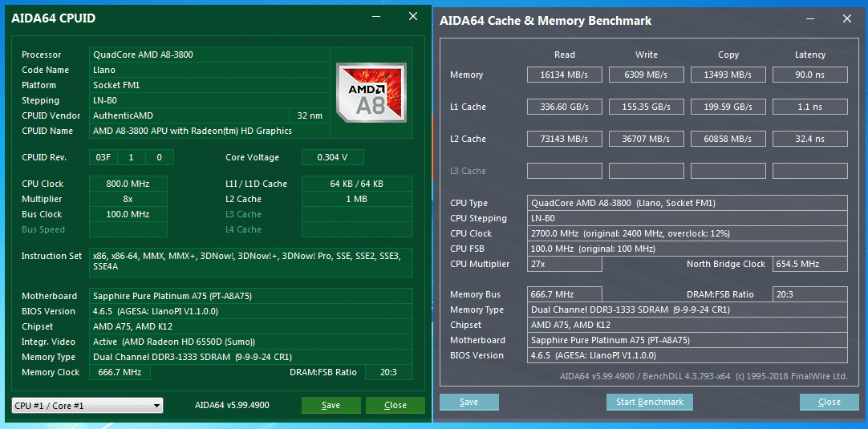Click the L1I / L1D Cache 64 KB value

[x=357, y=184]
